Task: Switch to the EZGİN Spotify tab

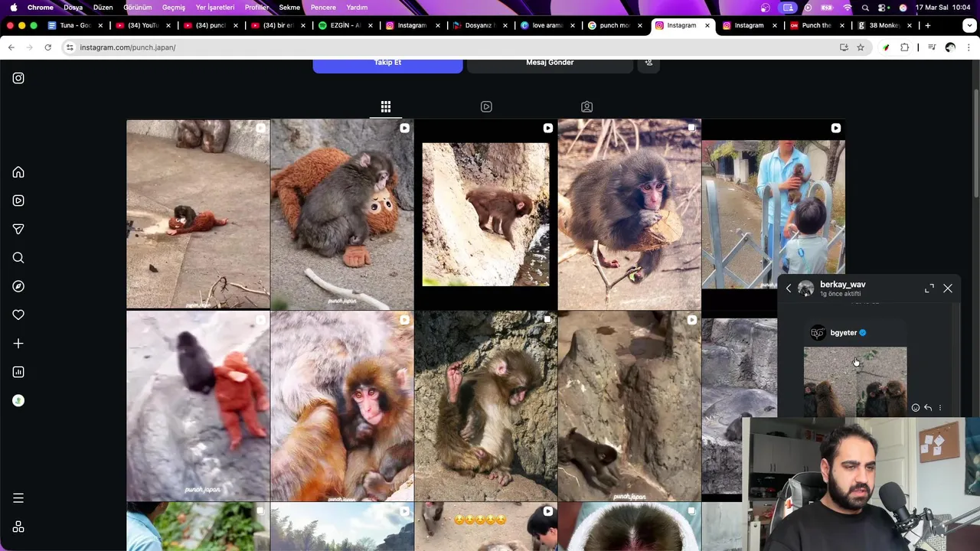Action: (x=345, y=25)
